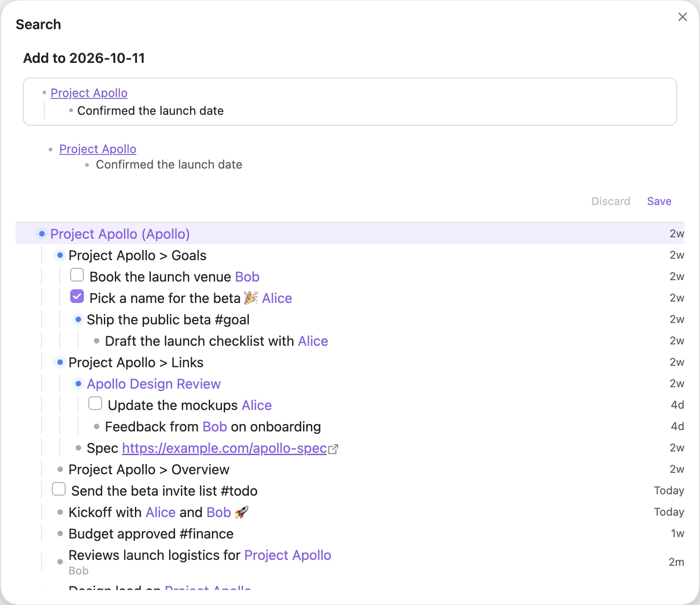Screen dimensions: 700x605
Task: Click the bullet beside Project Apollo > Overview
Action: (x=60, y=469)
